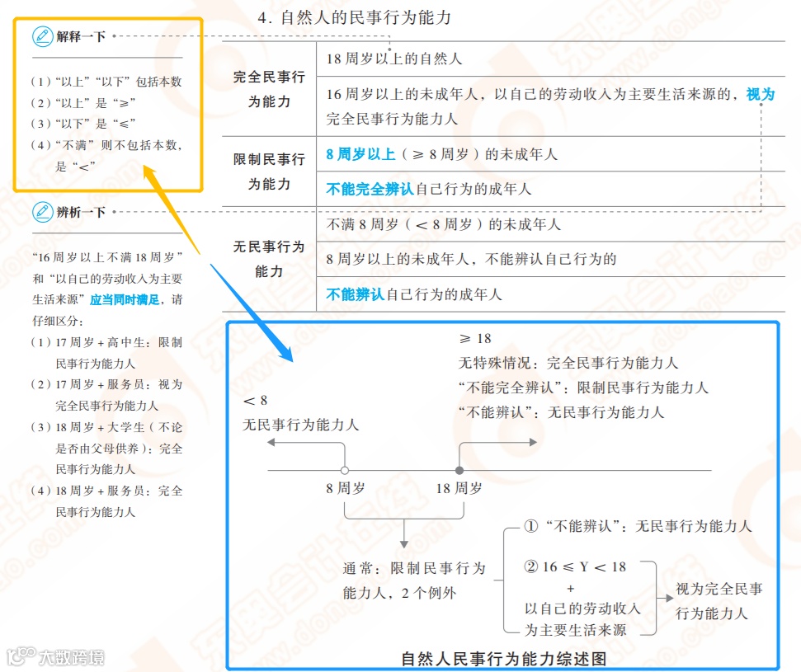The image size is (801, 672).
Task: Click 以自己的劳动收入为主要生活来源 in the diagram
Action: (582, 619)
